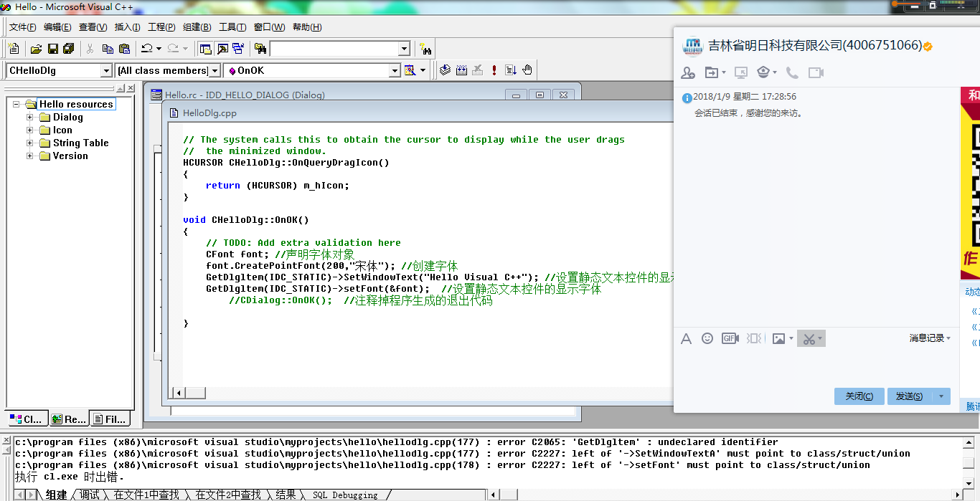The image size is (980, 501).
Task: Click the 发送(S) send button
Action: [x=909, y=396]
